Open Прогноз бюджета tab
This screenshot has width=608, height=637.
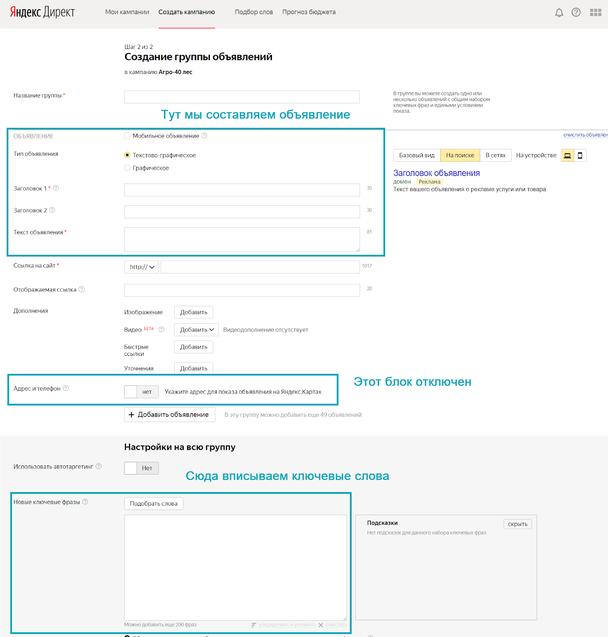point(309,12)
